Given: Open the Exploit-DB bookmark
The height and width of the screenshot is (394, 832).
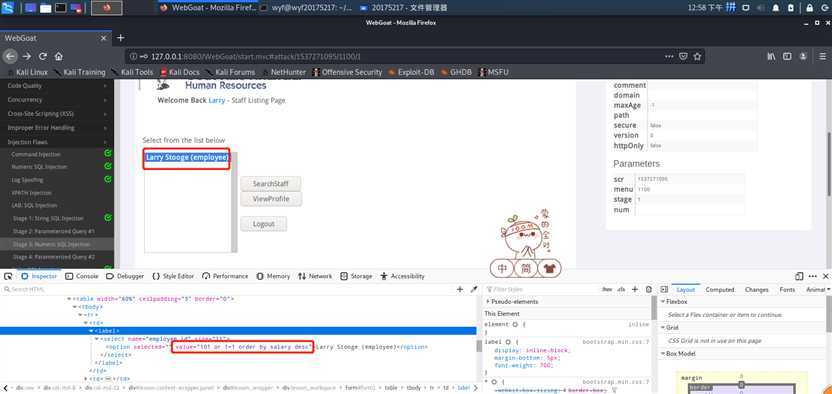Looking at the screenshot, I should (411, 72).
